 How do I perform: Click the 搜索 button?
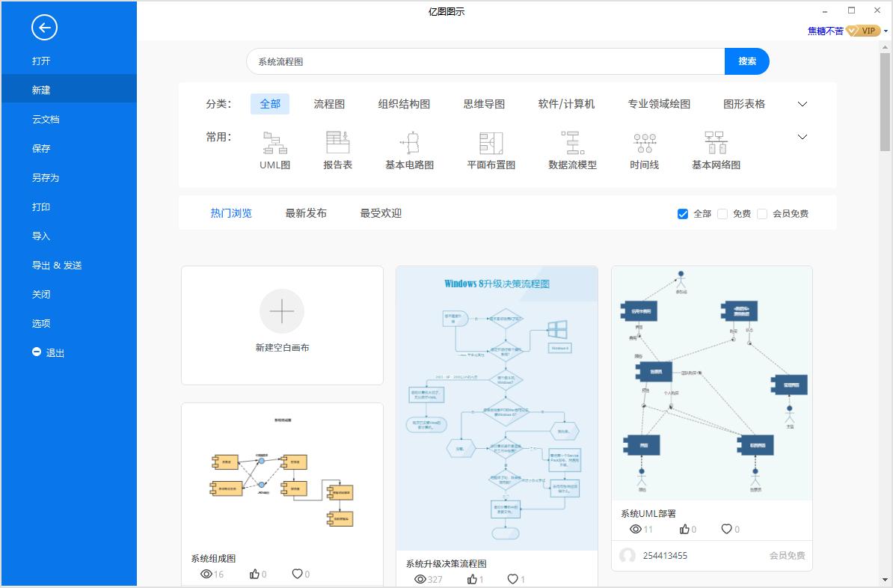746,61
